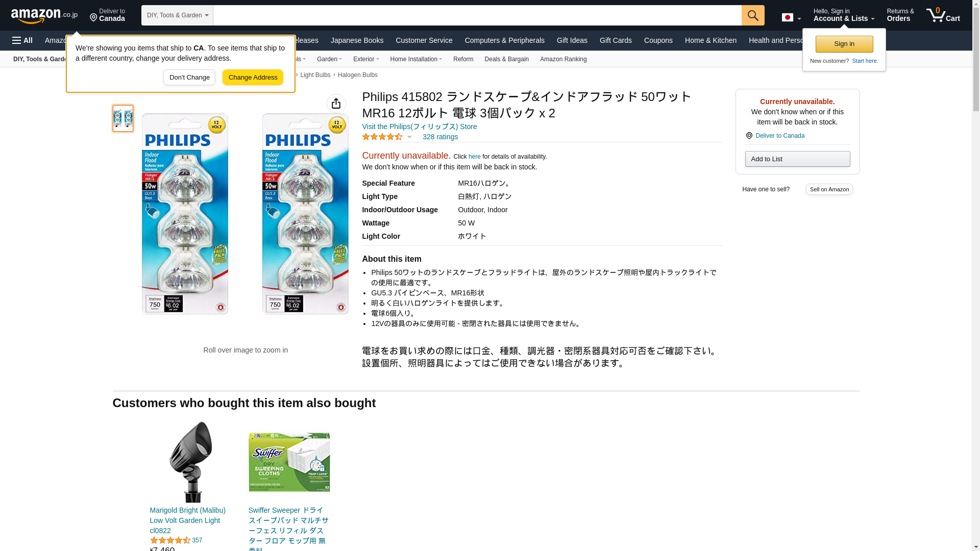Screen dimensions: 980x551
Task: Select the Philips bulb pack thumbnail
Action: pos(123,118)
